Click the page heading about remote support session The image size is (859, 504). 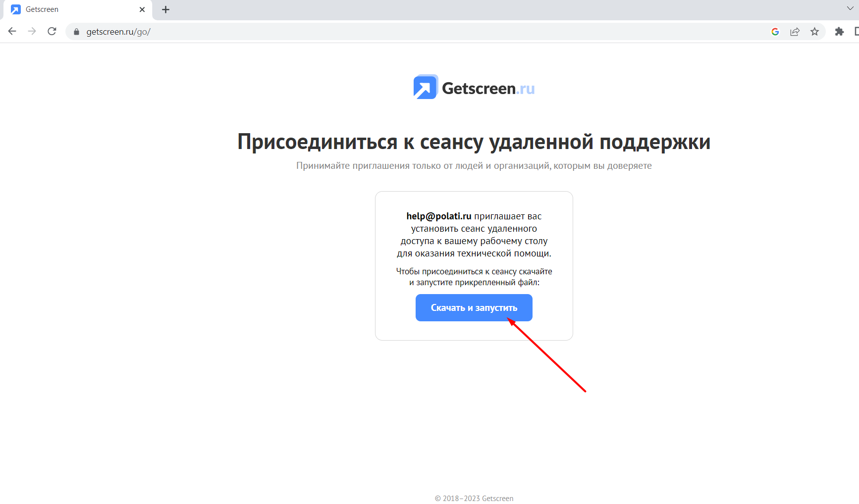pos(474,142)
